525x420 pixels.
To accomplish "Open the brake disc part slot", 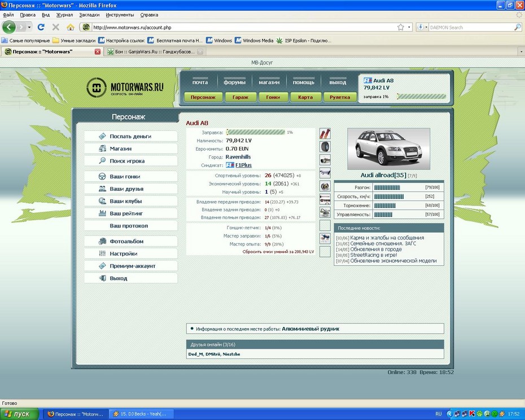I will click(325, 186).
